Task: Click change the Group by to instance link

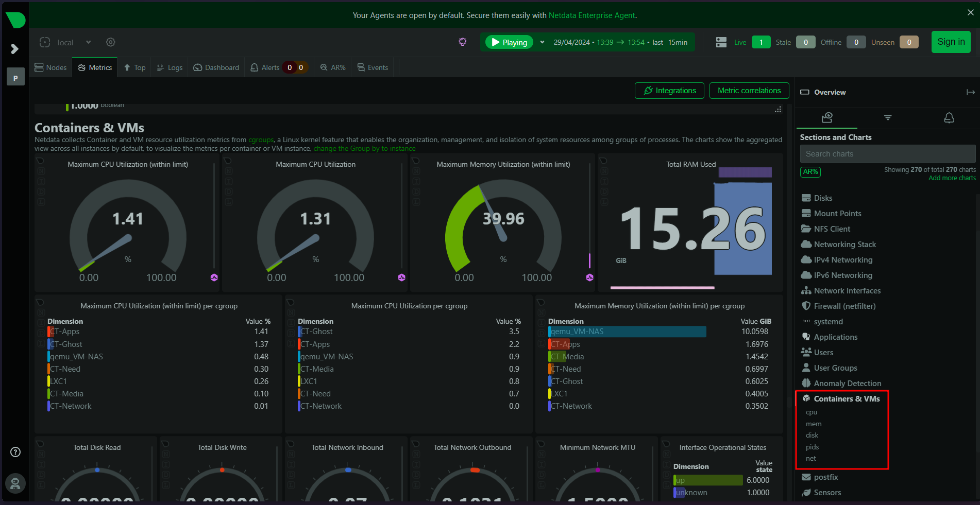Action: pyautogui.click(x=364, y=148)
